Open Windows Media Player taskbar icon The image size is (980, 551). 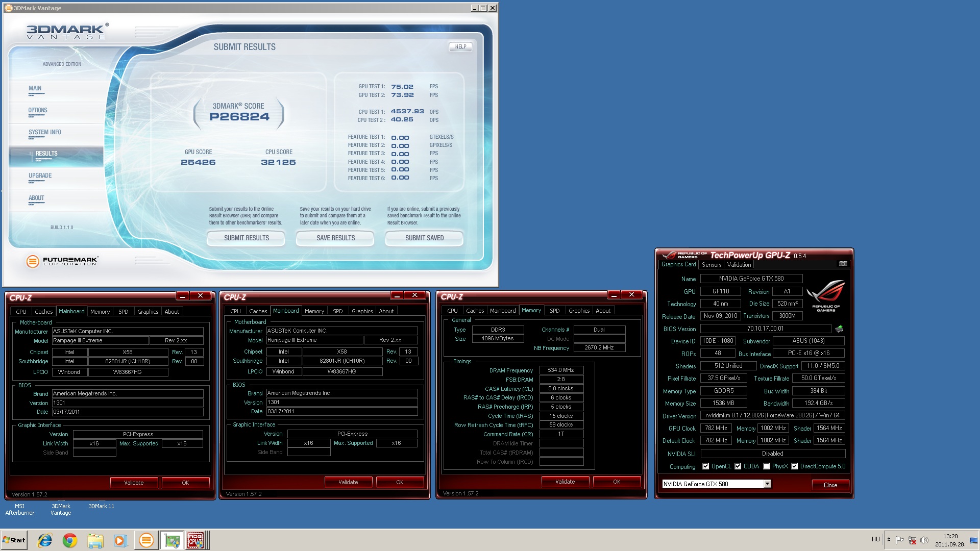click(x=120, y=540)
